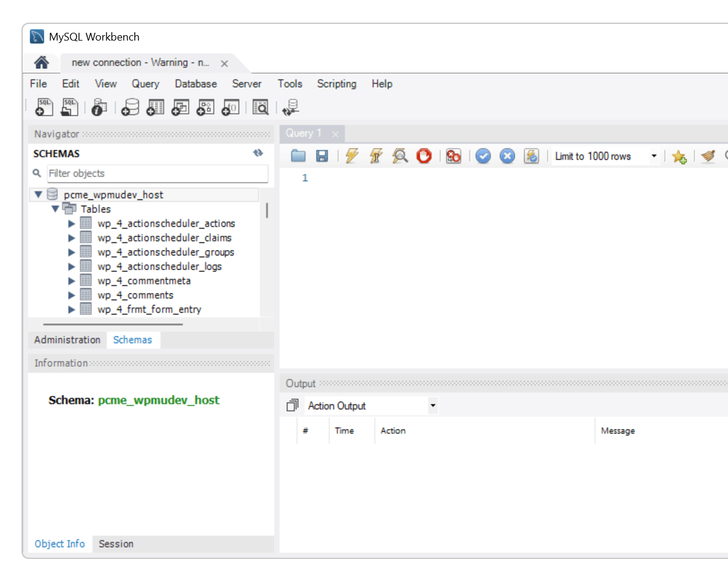Commit the transaction with the checkmark icon
This screenshot has width=728, height=584.
tap(483, 156)
